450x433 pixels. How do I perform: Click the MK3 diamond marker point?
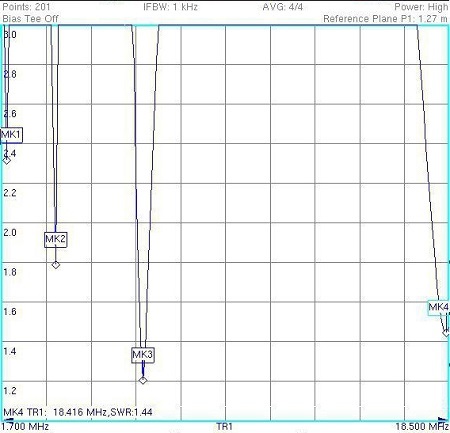143,380
